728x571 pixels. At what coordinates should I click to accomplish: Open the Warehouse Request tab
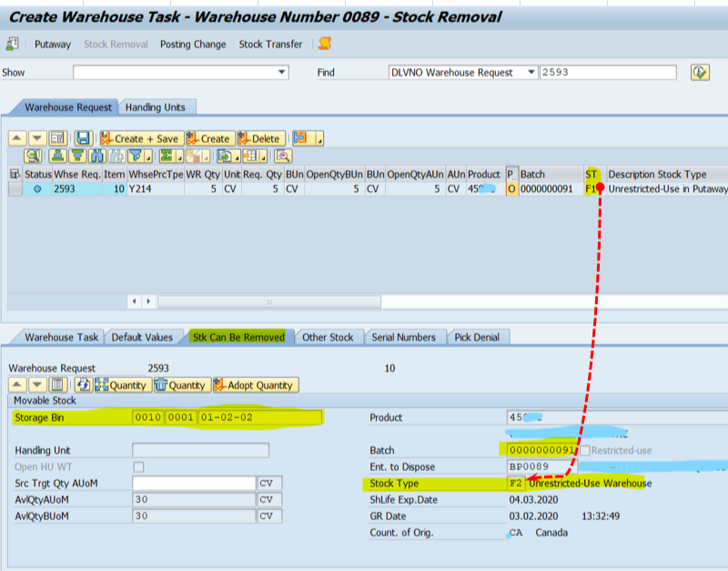[x=67, y=107]
